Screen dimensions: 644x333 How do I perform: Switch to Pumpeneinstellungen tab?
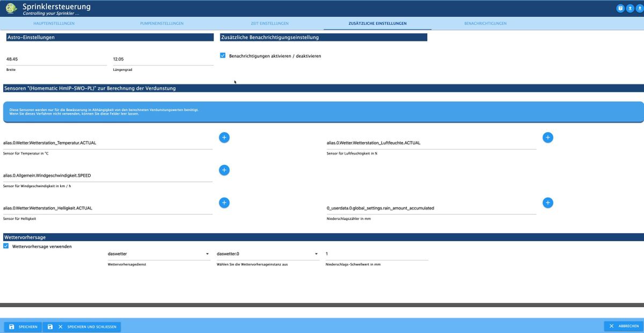(163, 23)
